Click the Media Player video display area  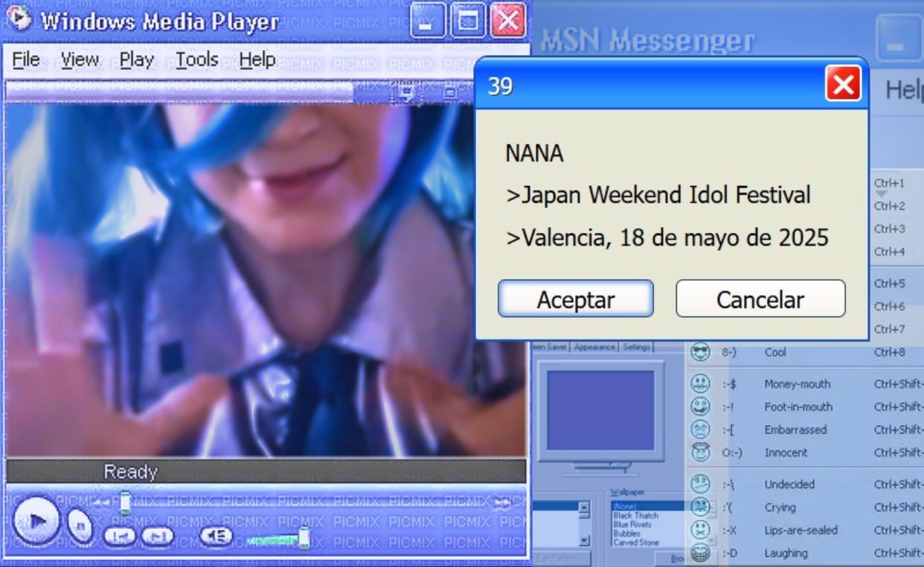tap(266, 281)
